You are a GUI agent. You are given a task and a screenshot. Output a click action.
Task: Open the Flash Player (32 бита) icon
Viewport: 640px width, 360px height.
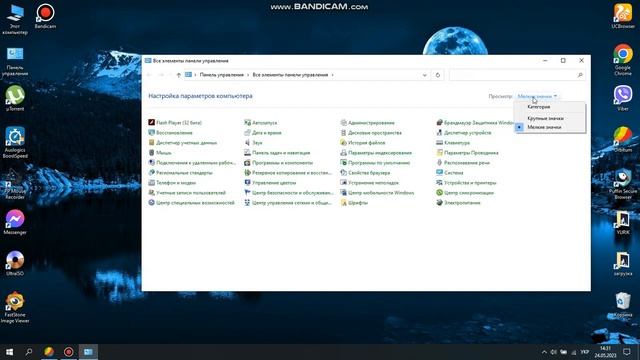point(151,122)
